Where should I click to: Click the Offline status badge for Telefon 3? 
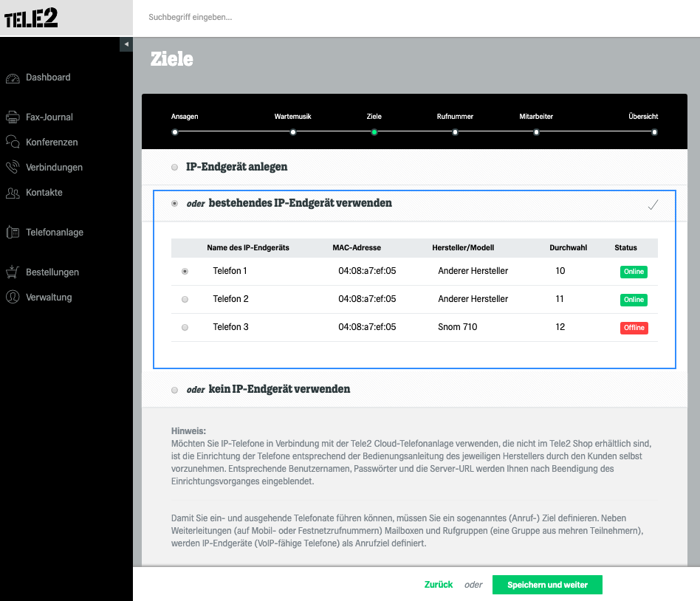(x=634, y=328)
